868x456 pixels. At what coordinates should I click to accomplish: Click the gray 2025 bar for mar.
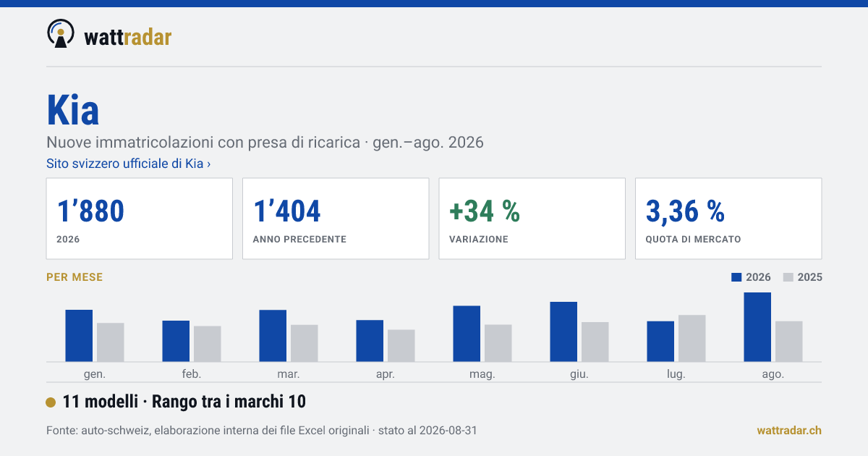[x=305, y=343]
